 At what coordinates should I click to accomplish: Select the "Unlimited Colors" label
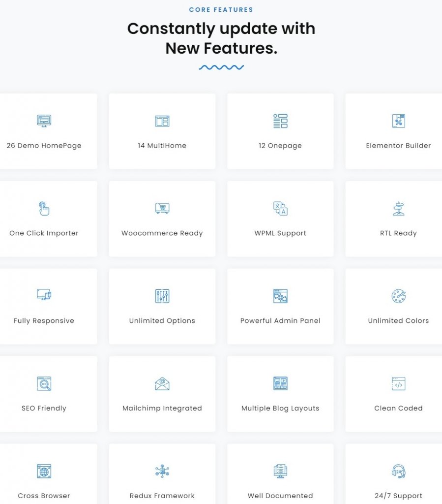[x=398, y=320]
